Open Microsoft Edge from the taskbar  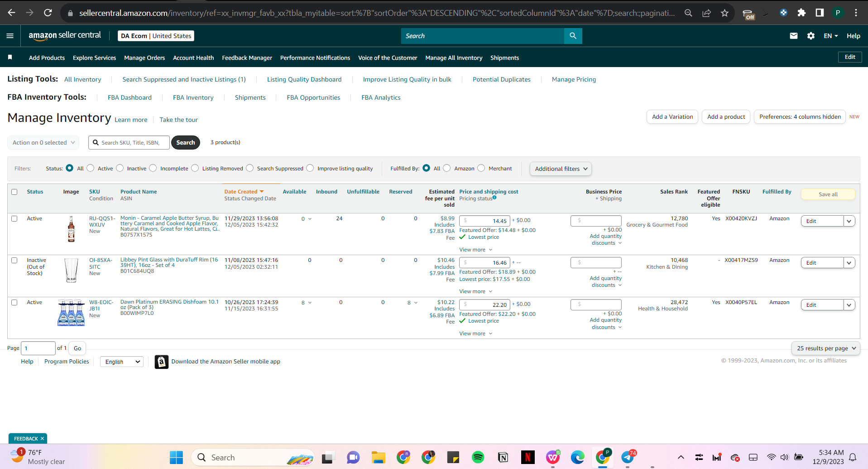click(x=577, y=458)
